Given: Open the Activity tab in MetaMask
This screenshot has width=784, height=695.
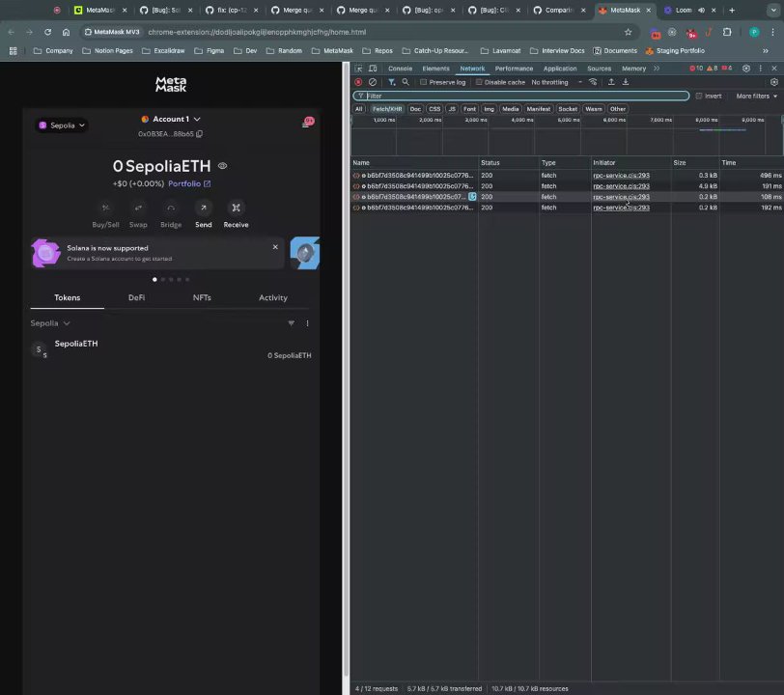Looking at the screenshot, I should coord(273,297).
